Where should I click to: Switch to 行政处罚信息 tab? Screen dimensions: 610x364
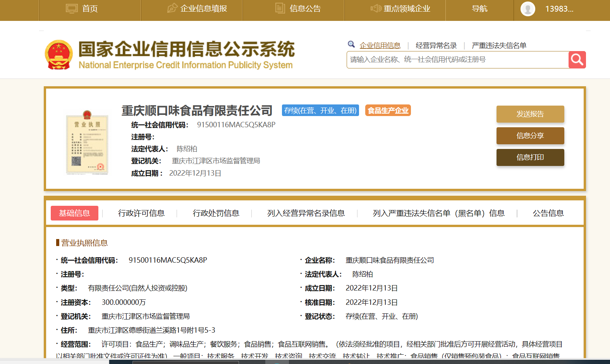(x=216, y=213)
